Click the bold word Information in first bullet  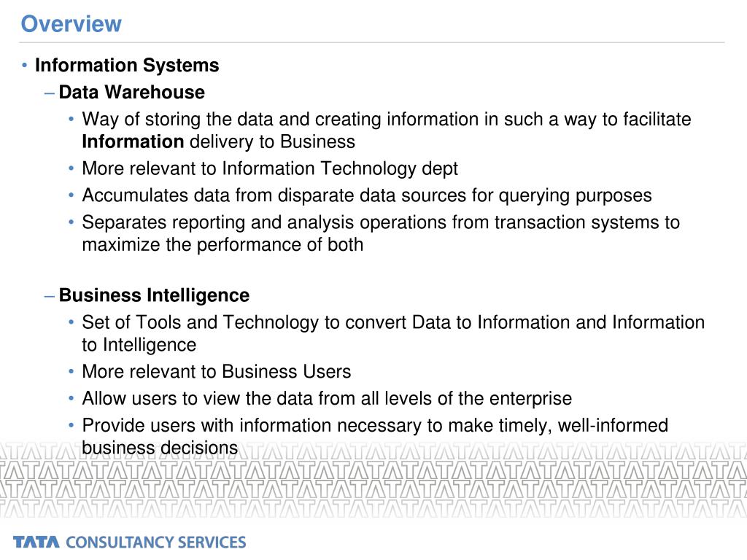[x=133, y=142]
